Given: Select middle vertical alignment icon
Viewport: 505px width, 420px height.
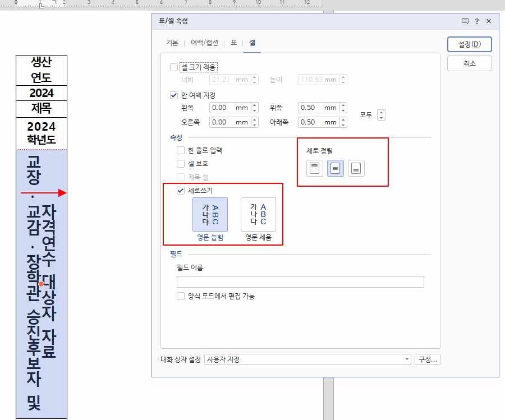Looking at the screenshot, I should tap(336, 168).
